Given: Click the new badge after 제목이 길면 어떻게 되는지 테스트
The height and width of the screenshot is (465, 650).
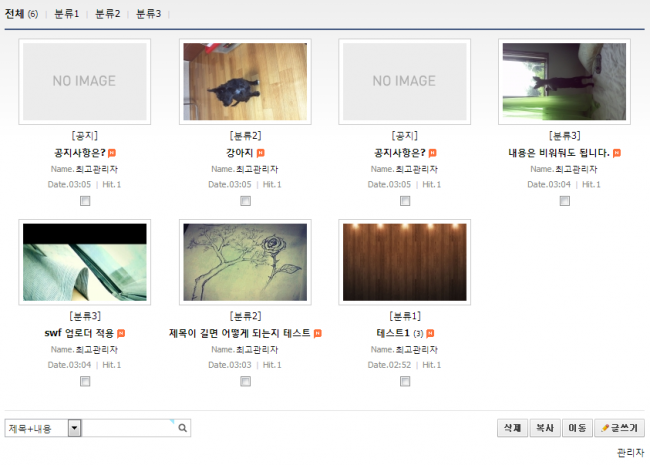Looking at the screenshot, I should (318, 334).
